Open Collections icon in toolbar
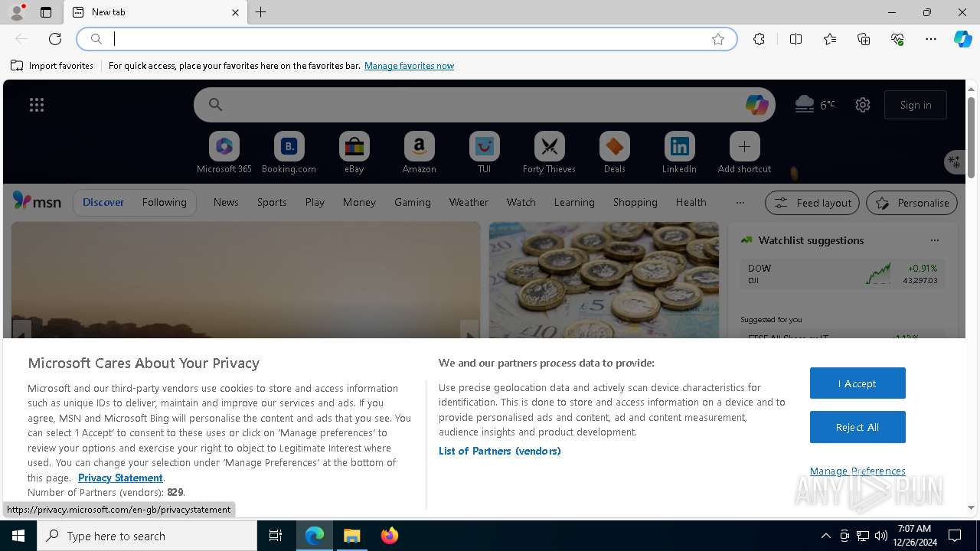The height and width of the screenshot is (551, 980). [x=864, y=39]
